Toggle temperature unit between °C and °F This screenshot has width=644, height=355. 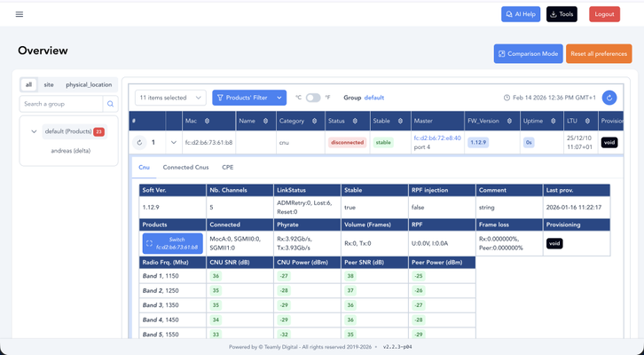tap(313, 98)
